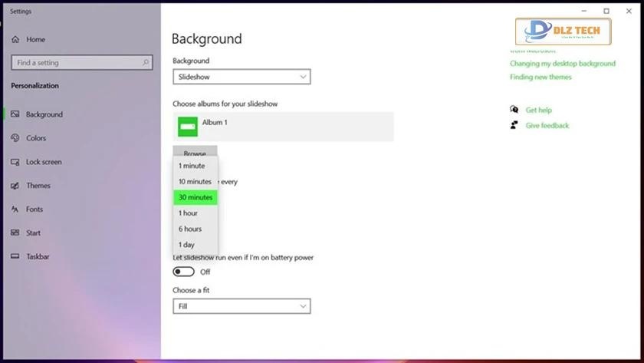Expand the Choose a fit dropdown
The height and width of the screenshot is (363, 644).
242,306
